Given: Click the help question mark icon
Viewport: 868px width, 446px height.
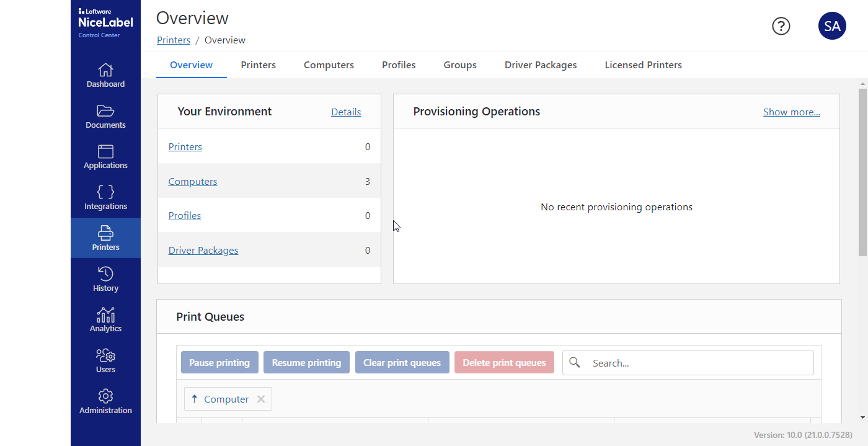Looking at the screenshot, I should pyautogui.click(x=781, y=26).
